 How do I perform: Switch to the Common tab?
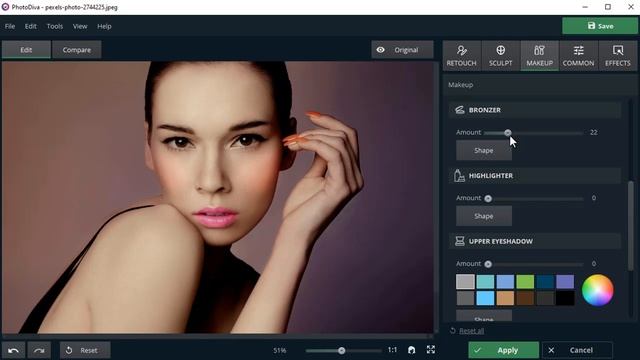pyautogui.click(x=578, y=56)
